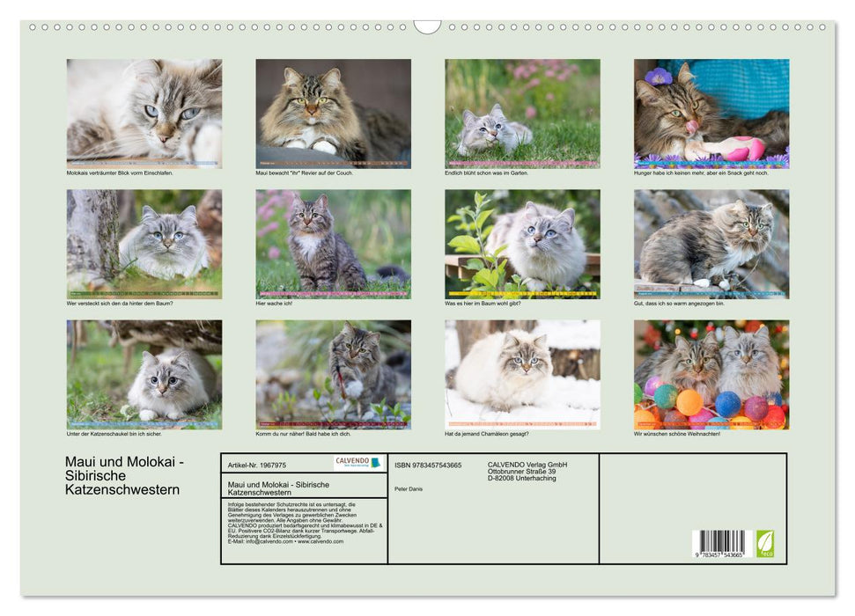Click the author name Peter Danis
This screenshot has width=855, height=616.
coord(407,489)
